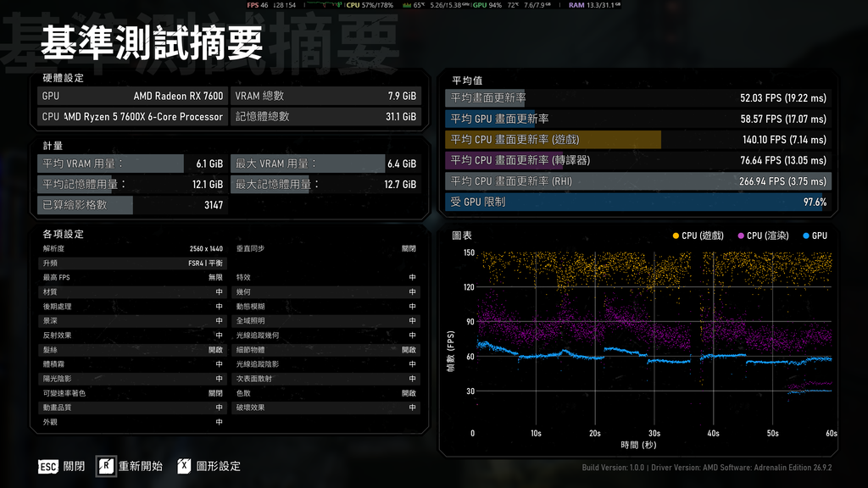Click the 最高 FPS 無限 setting
The height and width of the screenshot is (488, 868).
132,278
